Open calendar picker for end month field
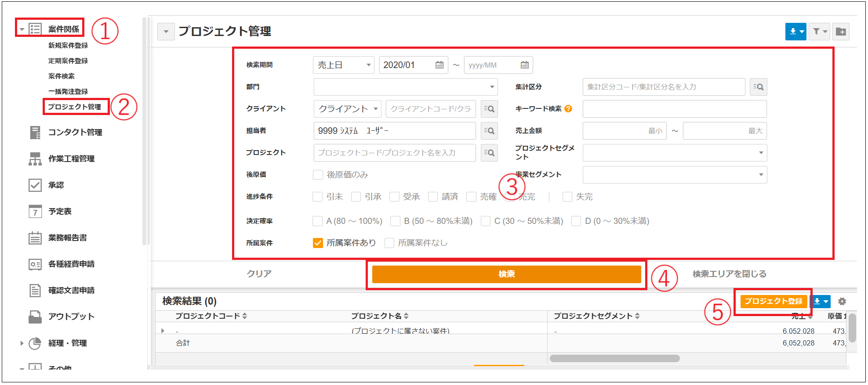The width and height of the screenshot is (868, 385). pos(525,65)
